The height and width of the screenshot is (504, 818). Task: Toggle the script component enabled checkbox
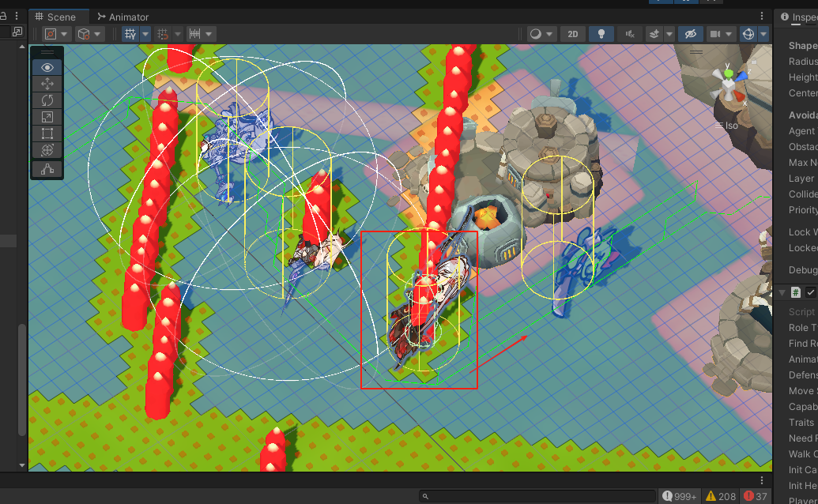811,292
